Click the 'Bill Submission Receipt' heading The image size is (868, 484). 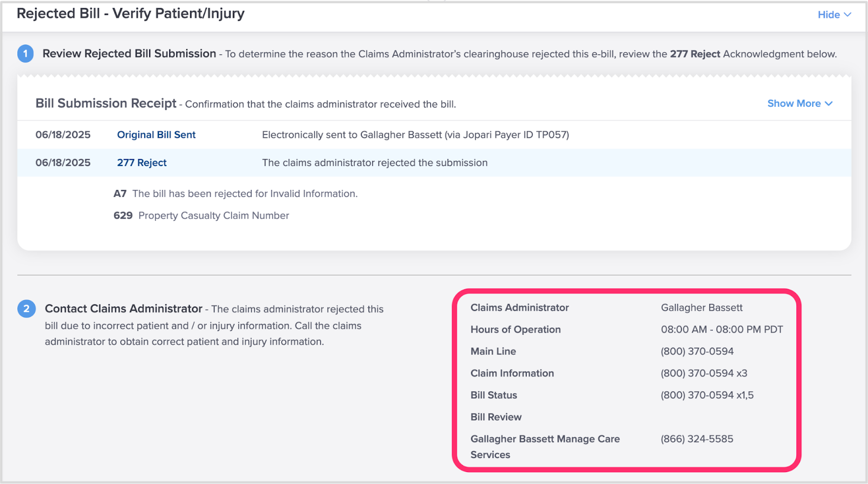106,103
